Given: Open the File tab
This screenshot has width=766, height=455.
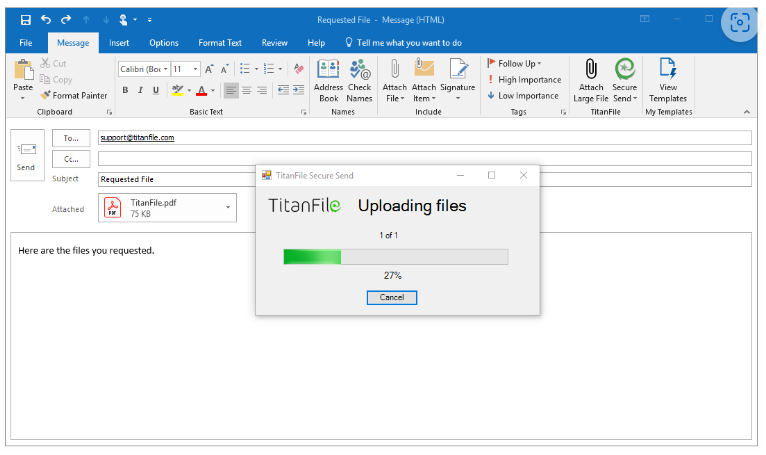Looking at the screenshot, I should coord(26,43).
